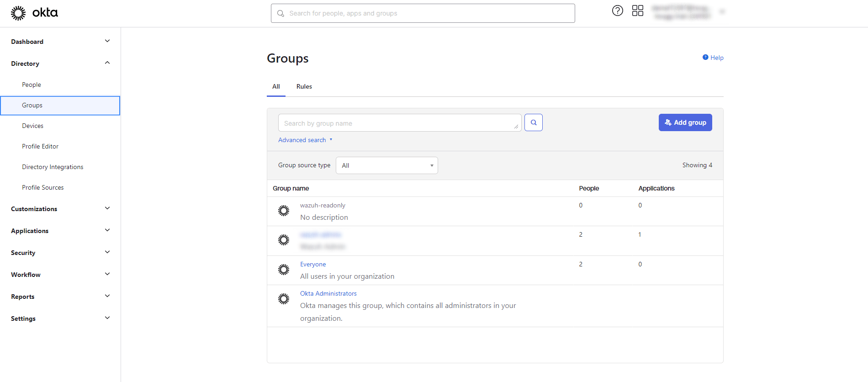Click the global people, apps and groups search
The height and width of the screenshot is (382, 868).
(423, 13)
